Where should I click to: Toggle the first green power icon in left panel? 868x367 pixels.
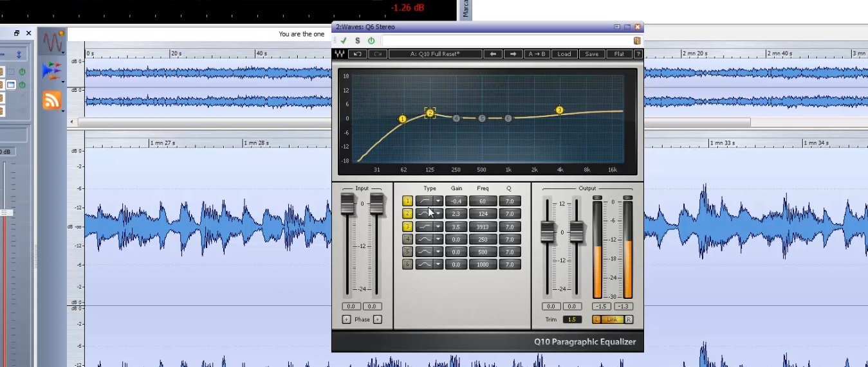[x=22, y=72]
